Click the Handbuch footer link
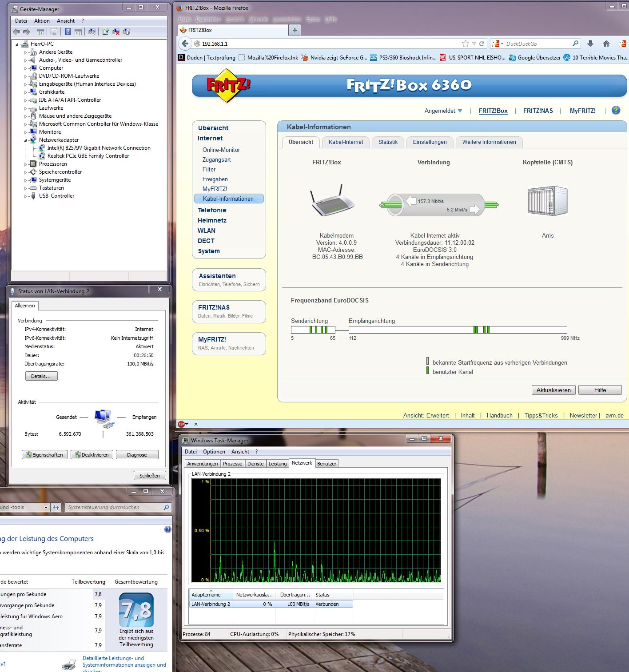The height and width of the screenshot is (672, 629). coord(499,415)
